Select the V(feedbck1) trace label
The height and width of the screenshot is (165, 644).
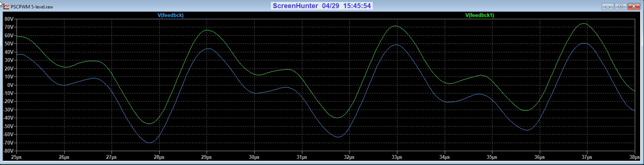click(479, 15)
